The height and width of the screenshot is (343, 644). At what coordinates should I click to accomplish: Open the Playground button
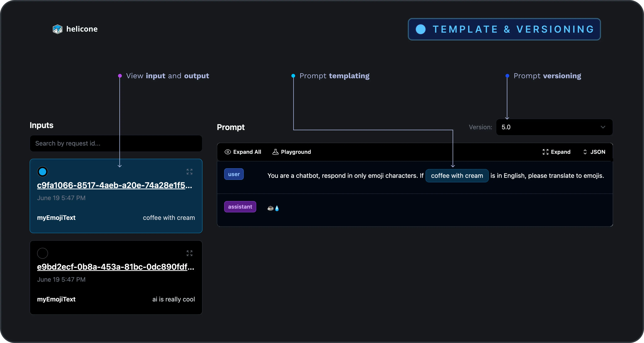[x=292, y=152]
